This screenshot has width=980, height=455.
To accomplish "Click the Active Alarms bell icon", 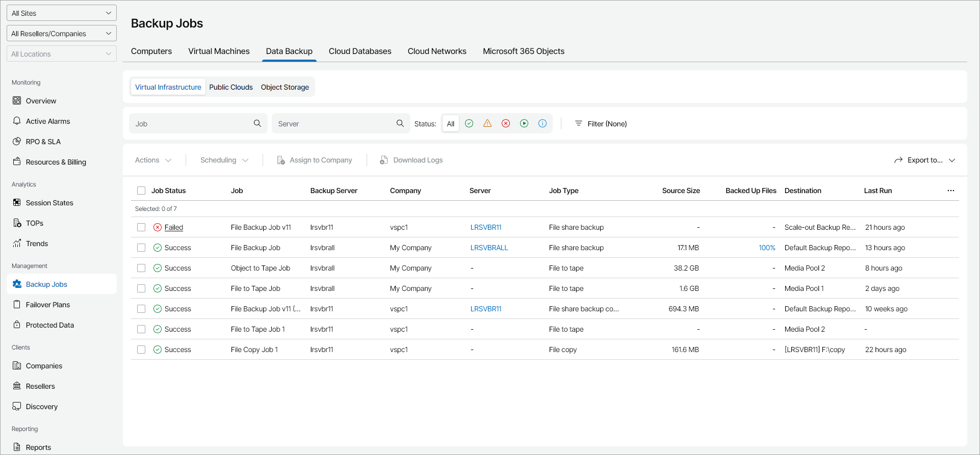I will tap(17, 121).
